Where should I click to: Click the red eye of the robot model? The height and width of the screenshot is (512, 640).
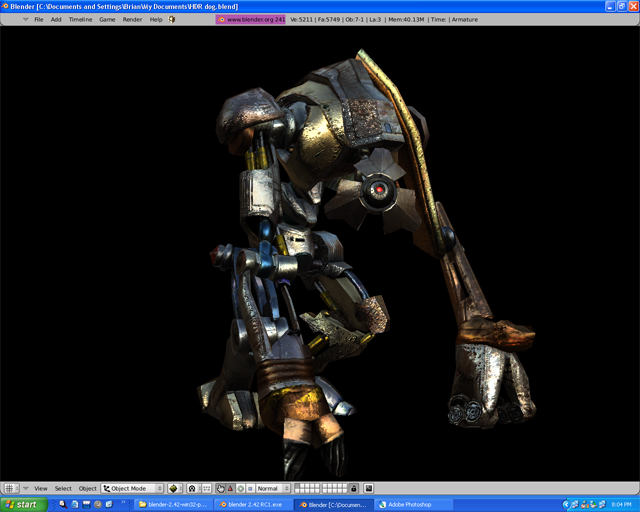(379, 189)
